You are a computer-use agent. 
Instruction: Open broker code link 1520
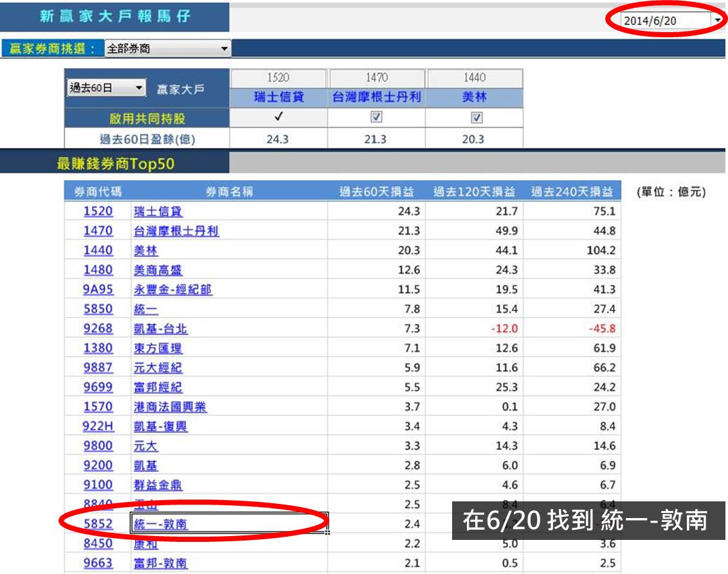click(98, 211)
